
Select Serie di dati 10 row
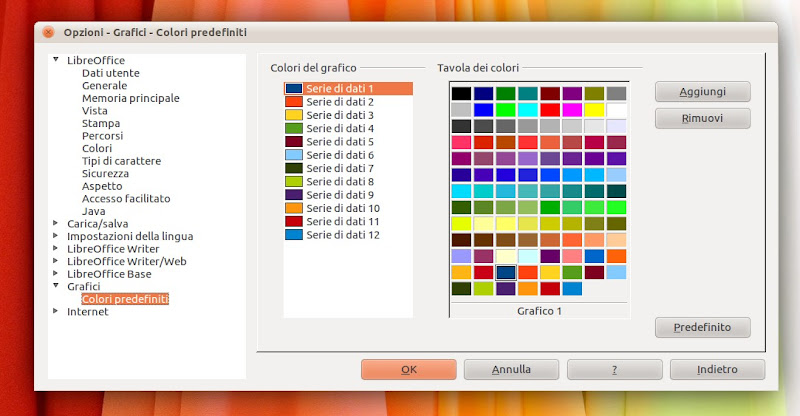pos(348,208)
